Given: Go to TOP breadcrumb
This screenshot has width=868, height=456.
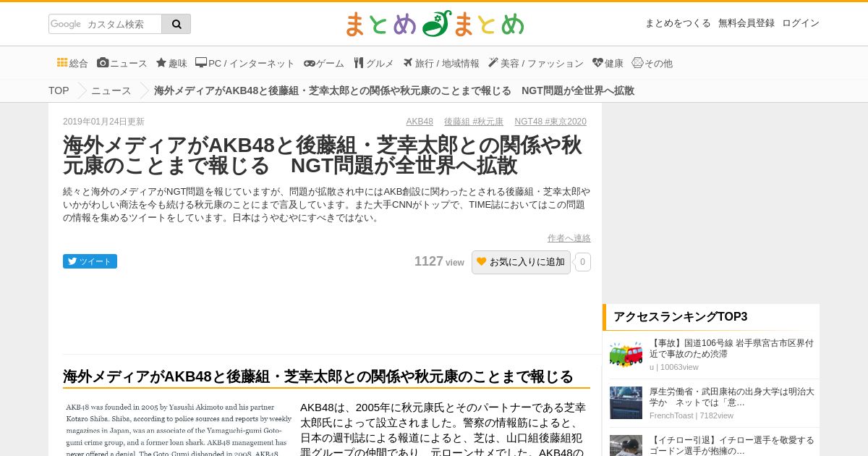Looking at the screenshot, I should click(x=59, y=90).
